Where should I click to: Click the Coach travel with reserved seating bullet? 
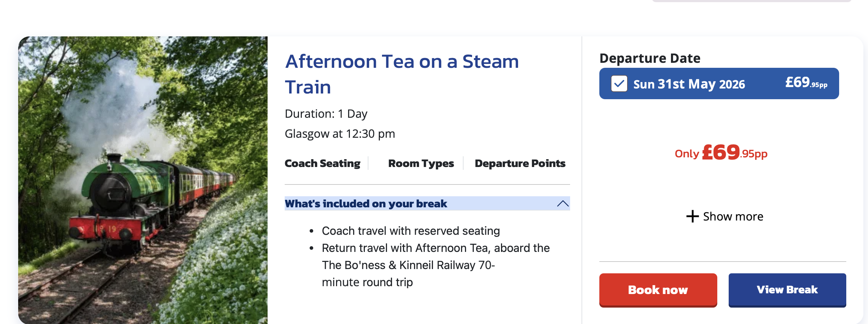(410, 231)
